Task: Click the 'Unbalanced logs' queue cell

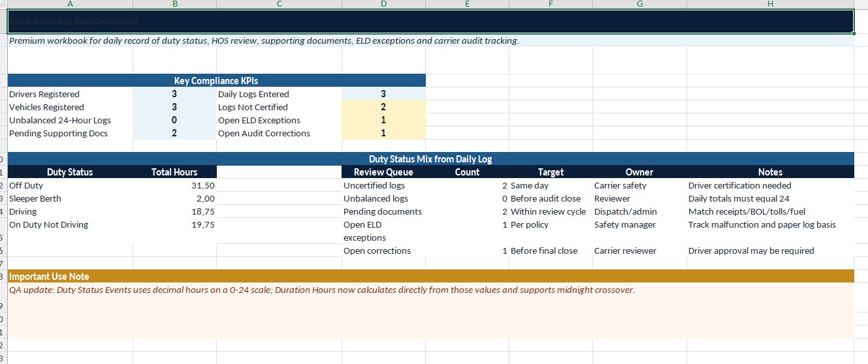Action: 383,198
